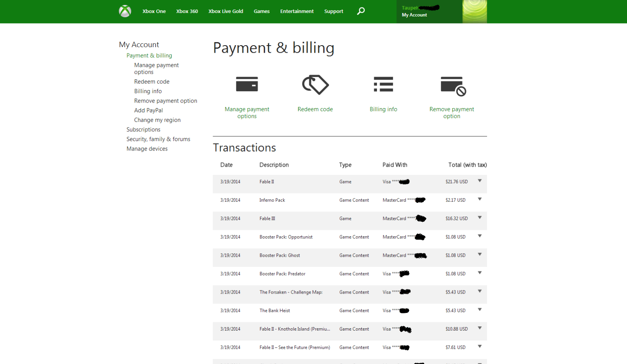The height and width of the screenshot is (364, 627).
Task: Click Billing info label under list icon
Action: (x=383, y=109)
